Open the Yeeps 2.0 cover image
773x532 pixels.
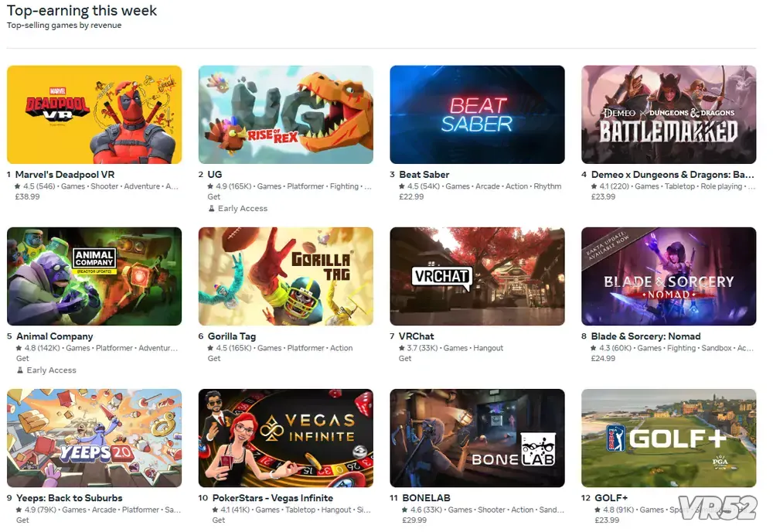[94, 438]
